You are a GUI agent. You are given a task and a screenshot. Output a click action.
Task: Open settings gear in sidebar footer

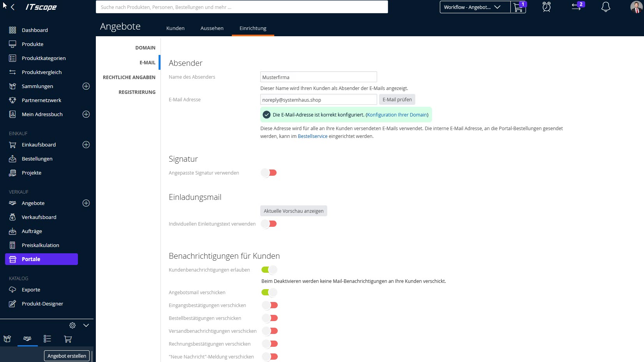point(72,325)
